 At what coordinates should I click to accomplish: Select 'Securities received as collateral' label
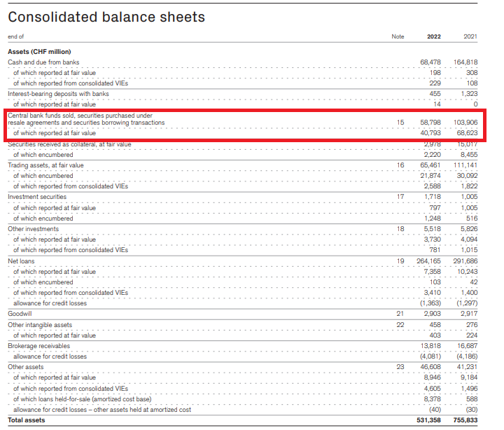tap(69, 144)
